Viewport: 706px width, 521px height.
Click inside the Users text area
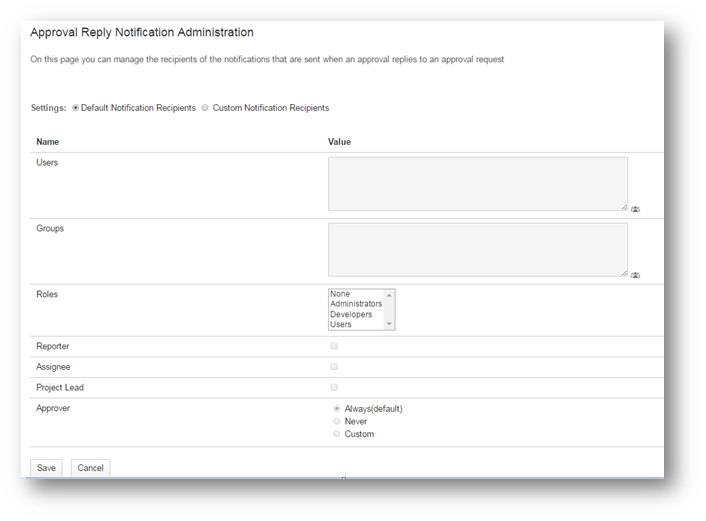477,184
